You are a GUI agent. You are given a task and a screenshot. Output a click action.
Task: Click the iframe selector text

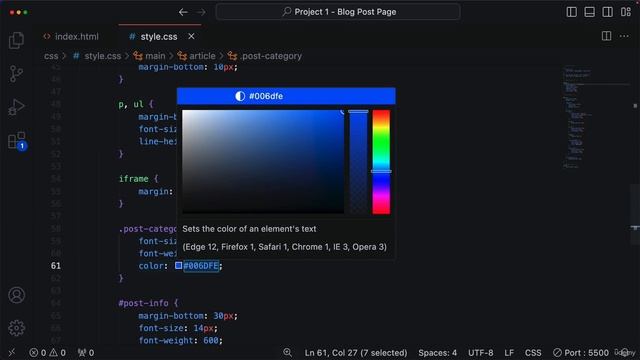click(x=133, y=179)
